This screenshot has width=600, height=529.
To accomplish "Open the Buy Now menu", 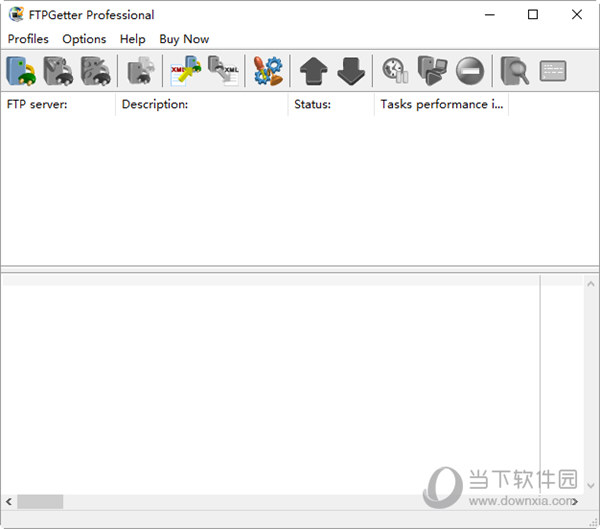I will coord(184,39).
